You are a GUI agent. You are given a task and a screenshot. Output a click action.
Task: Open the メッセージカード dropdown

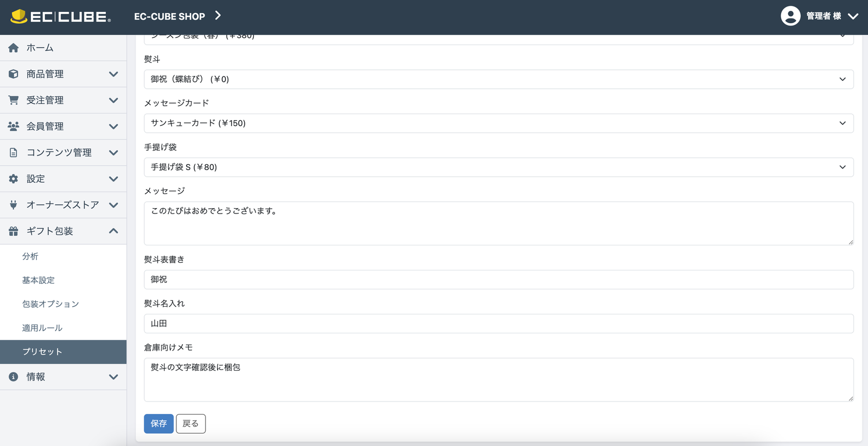(x=498, y=123)
